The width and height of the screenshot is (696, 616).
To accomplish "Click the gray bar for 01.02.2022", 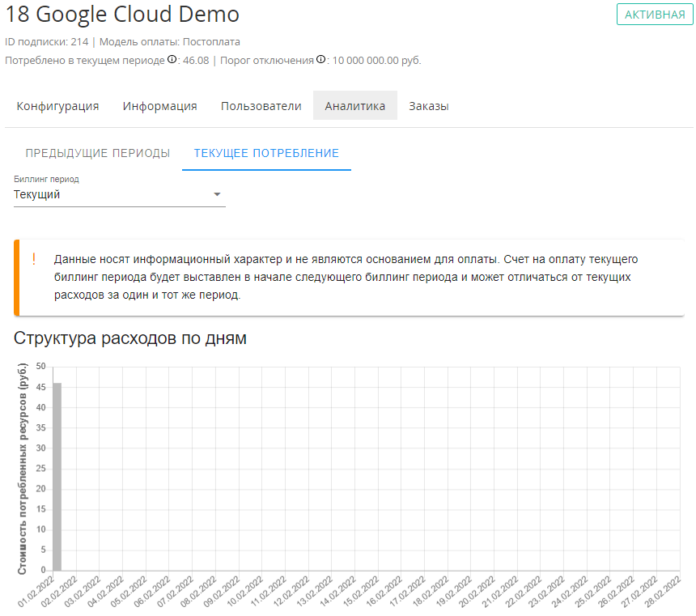I will [57, 476].
